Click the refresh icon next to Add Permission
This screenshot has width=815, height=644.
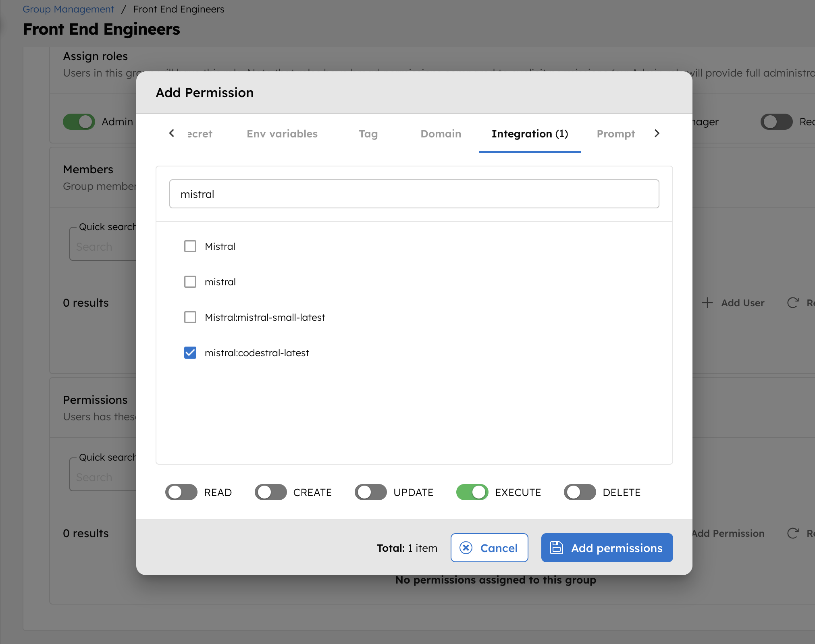point(793,533)
